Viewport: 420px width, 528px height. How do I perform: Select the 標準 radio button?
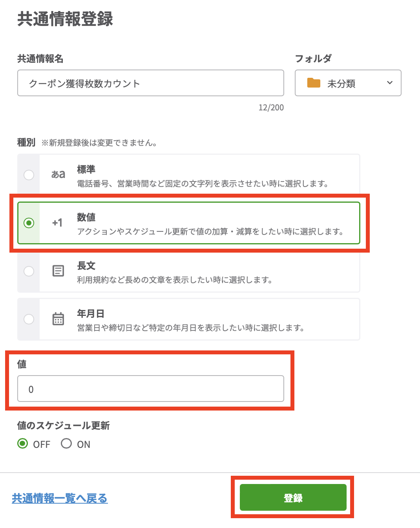tap(29, 175)
